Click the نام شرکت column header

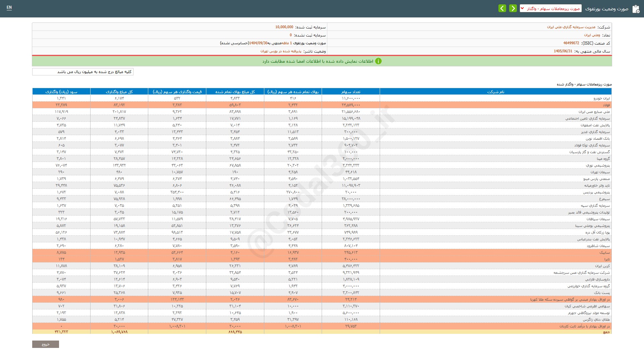495,92
